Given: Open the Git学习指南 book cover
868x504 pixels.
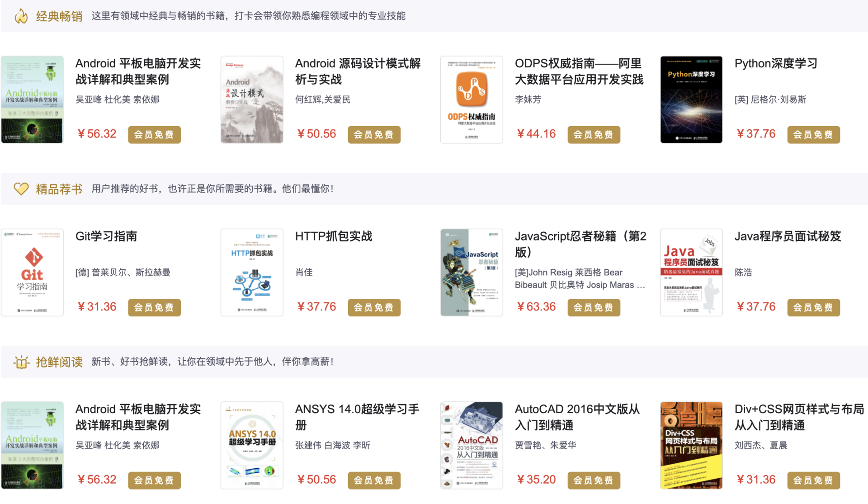Looking at the screenshot, I should pos(32,272).
